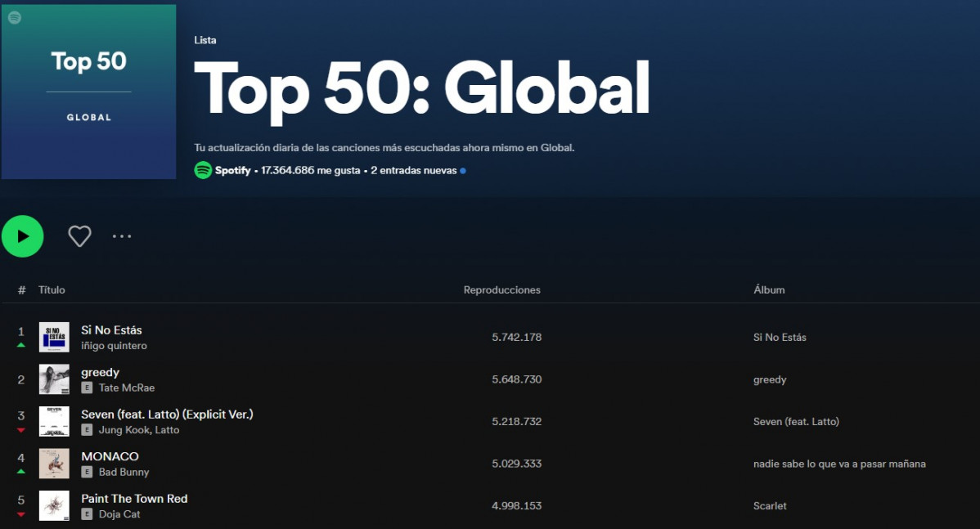
Task: Open artist Tate McRae
Action: (x=126, y=388)
